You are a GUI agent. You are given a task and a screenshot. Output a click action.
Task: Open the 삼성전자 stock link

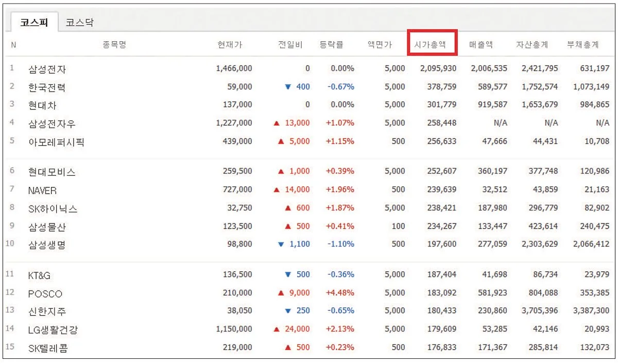(47, 69)
